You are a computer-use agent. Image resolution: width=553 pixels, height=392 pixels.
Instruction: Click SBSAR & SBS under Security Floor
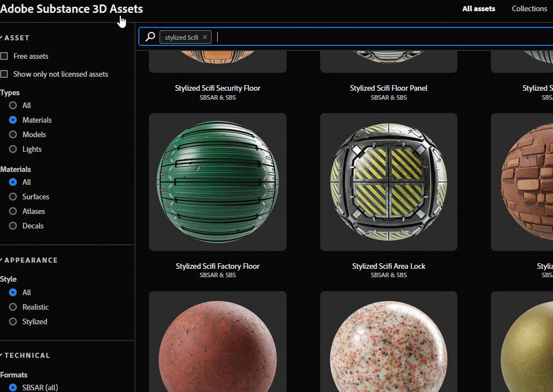pyautogui.click(x=218, y=98)
